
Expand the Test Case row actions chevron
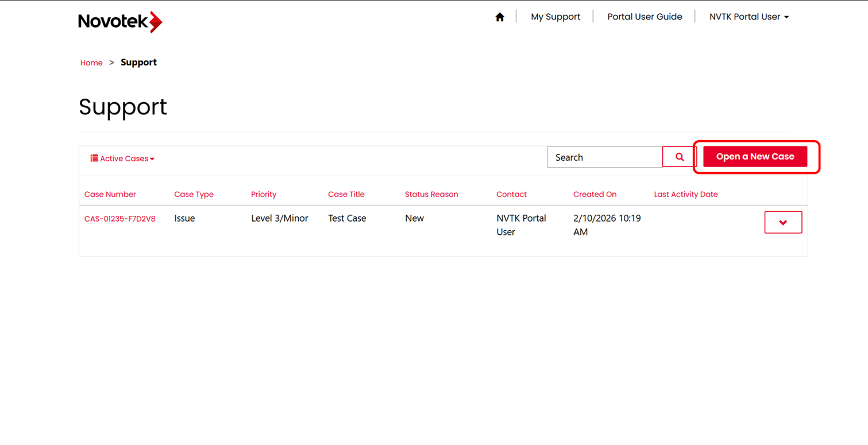(x=783, y=222)
